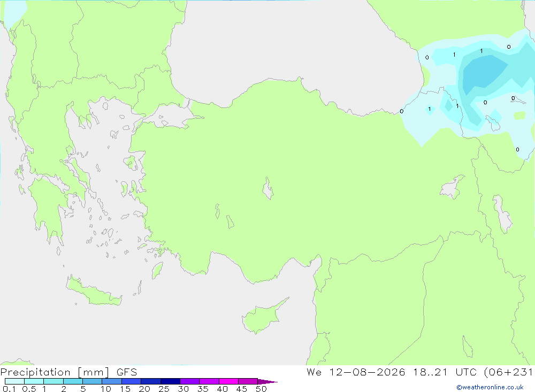The height and width of the screenshot is (392, 535).
Task: Pick the 5–10 mm blue legend swatch
Action: point(93,381)
